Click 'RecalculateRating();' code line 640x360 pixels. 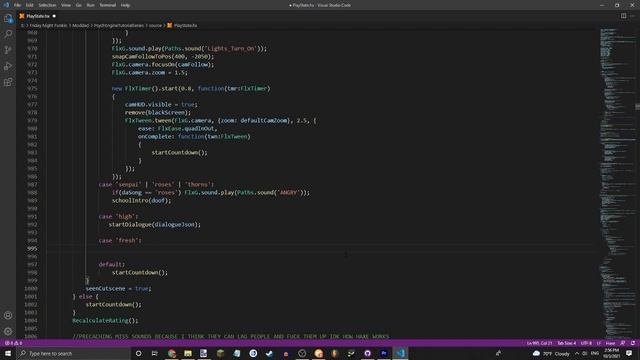pos(105,320)
